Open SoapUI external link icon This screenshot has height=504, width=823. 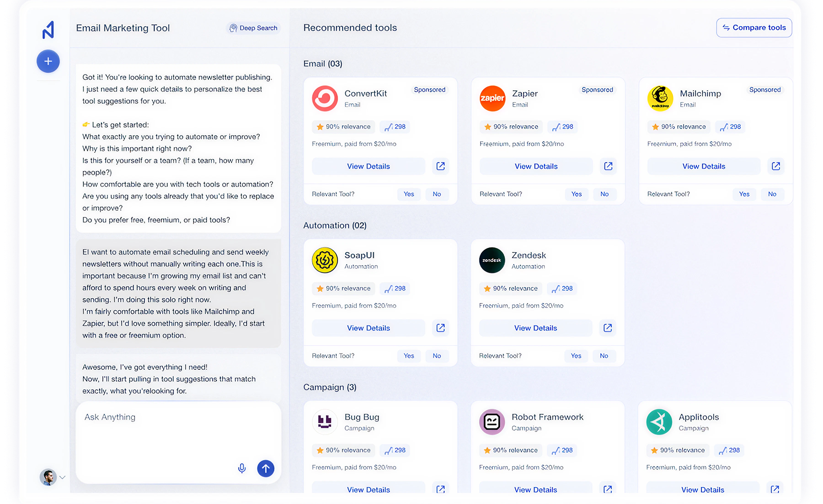pos(440,328)
